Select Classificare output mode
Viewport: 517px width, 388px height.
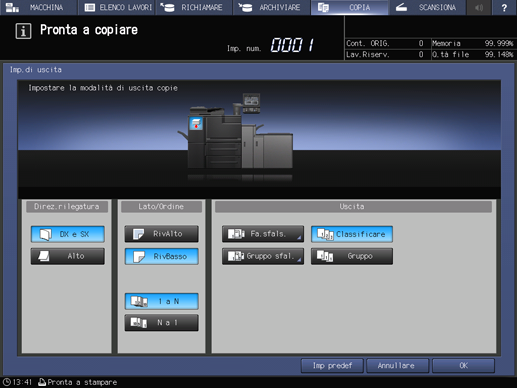click(x=352, y=234)
